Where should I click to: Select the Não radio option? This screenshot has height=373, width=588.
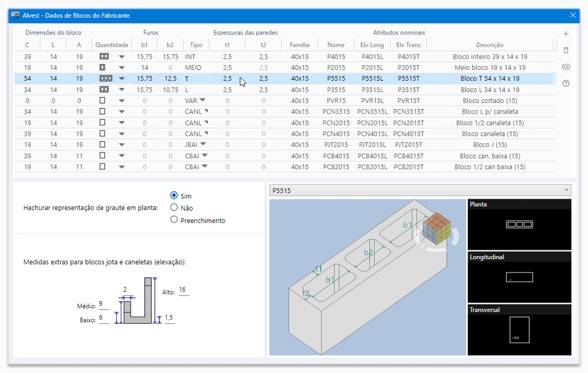pyautogui.click(x=174, y=208)
